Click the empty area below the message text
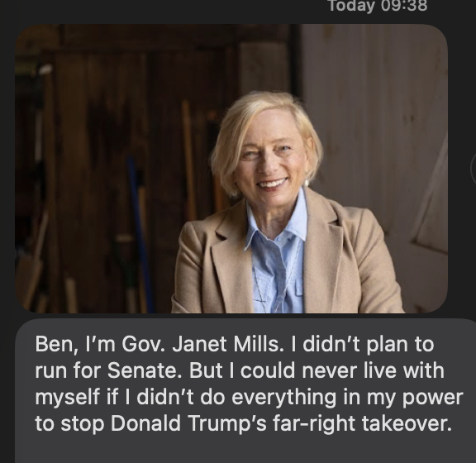This screenshot has width=476, height=463. tap(245, 450)
